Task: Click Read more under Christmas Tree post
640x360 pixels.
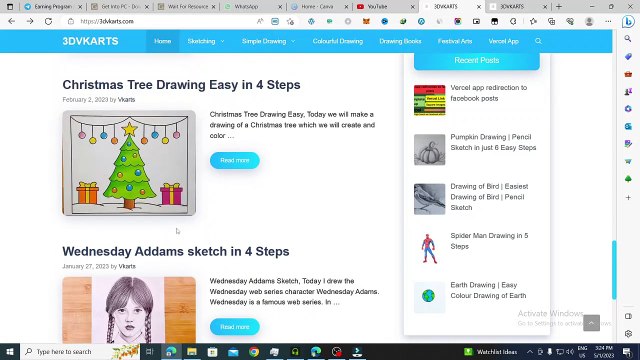Action: pos(235,160)
